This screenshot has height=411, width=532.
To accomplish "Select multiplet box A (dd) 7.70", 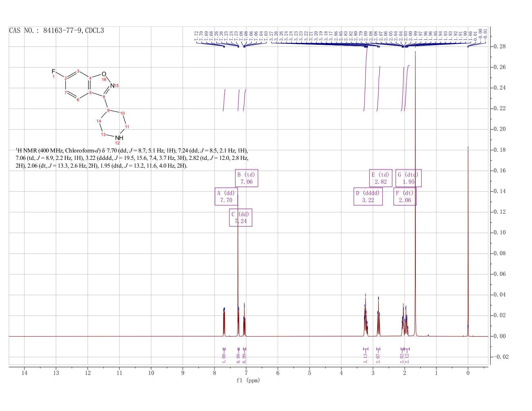I will point(226,197).
